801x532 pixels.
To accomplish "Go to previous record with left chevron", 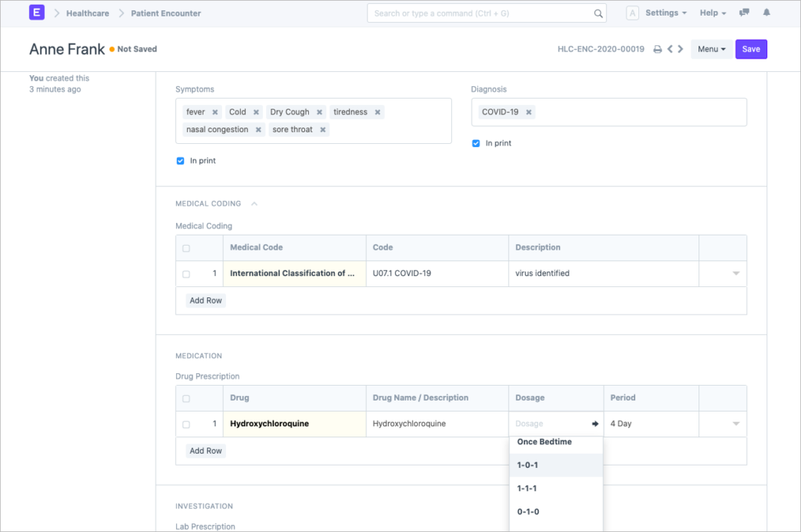I will pyautogui.click(x=670, y=49).
